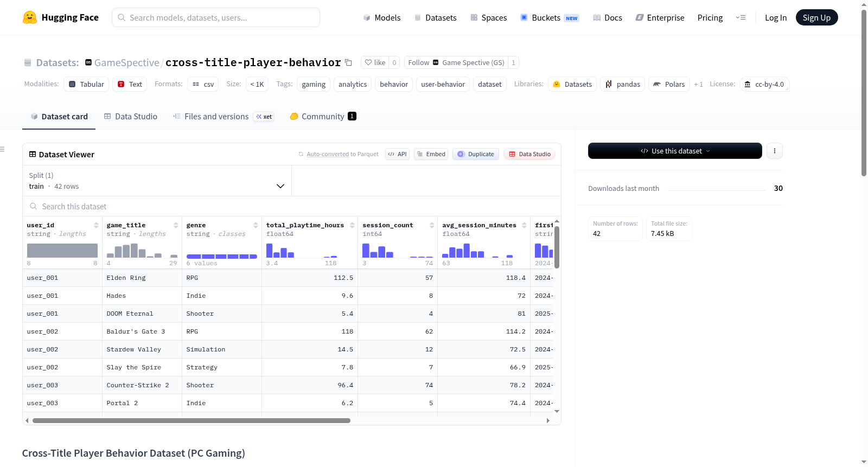Click the Duplicate button
Viewport: 868px width, 467px height.
coord(476,154)
